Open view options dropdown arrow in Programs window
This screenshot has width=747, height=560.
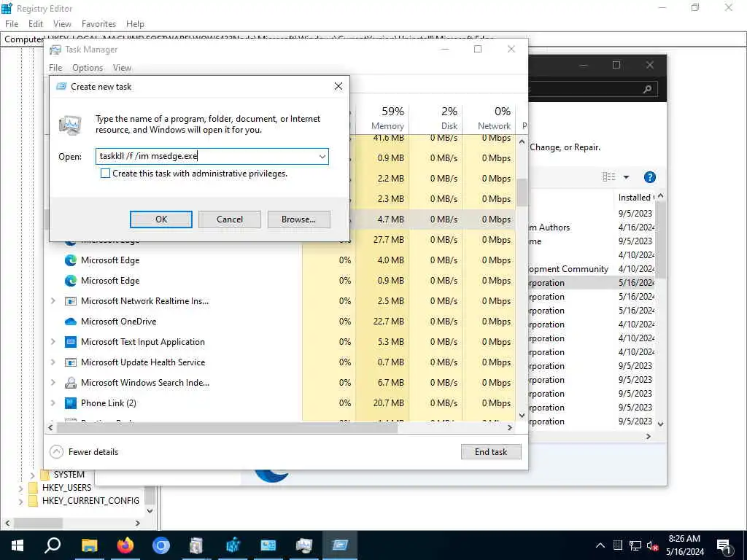click(x=627, y=177)
